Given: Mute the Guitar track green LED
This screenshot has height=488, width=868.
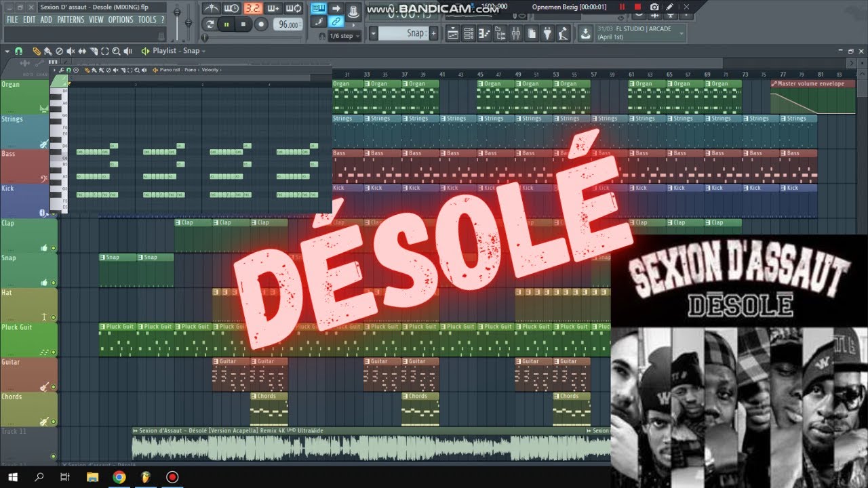Looking at the screenshot, I should [54, 387].
